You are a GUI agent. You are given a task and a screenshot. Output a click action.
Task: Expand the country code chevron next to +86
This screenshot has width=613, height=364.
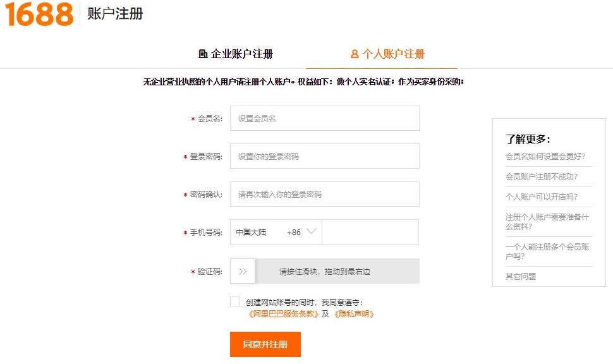(x=311, y=231)
